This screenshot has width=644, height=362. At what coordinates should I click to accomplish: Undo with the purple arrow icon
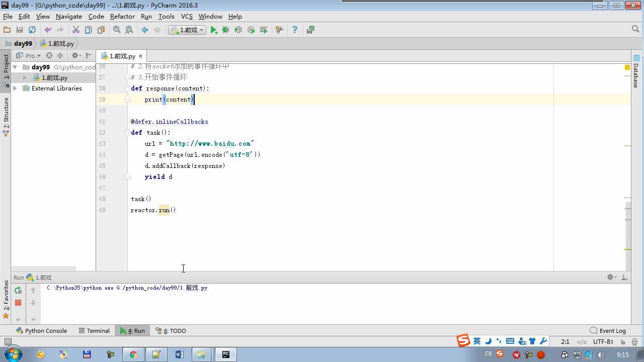pyautogui.click(x=48, y=30)
